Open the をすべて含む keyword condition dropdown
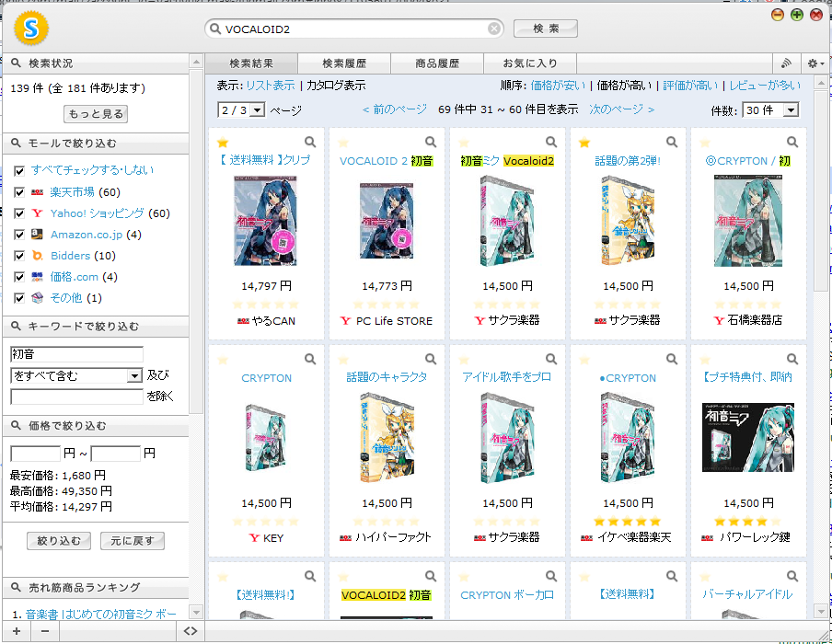832x644 pixels. [x=76, y=375]
